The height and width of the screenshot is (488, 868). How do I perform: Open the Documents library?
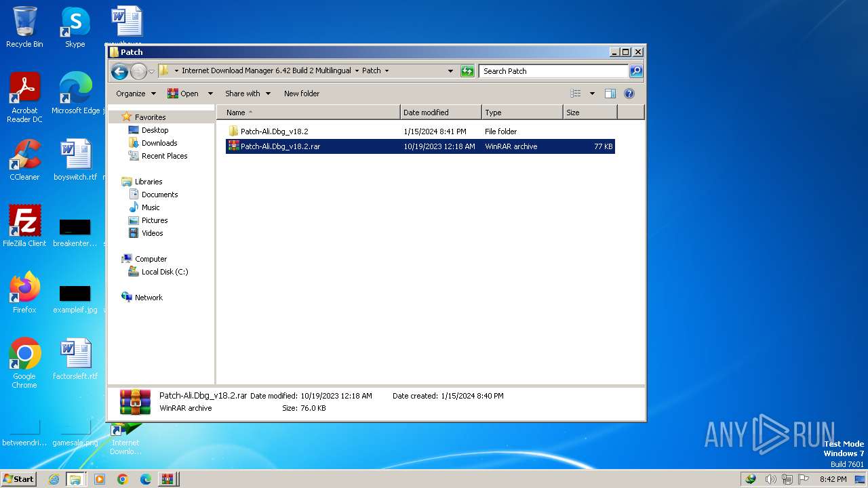point(159,195)
